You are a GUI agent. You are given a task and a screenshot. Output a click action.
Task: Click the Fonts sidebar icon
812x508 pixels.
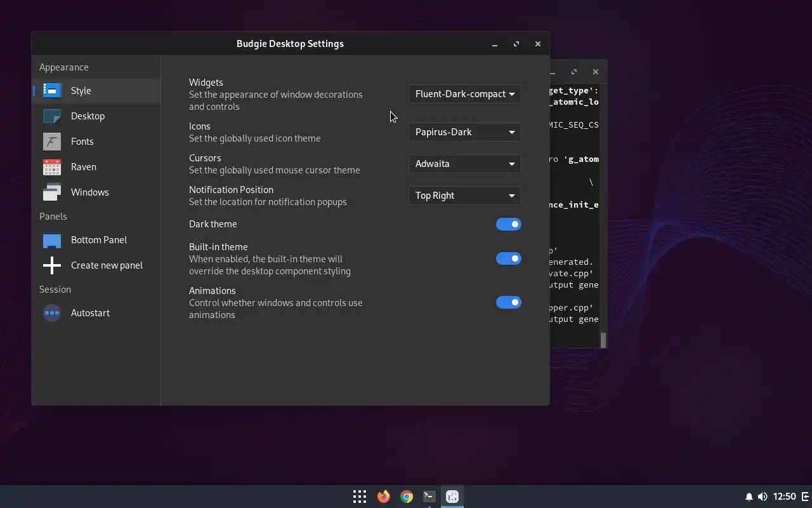click(x=52, y=142)
